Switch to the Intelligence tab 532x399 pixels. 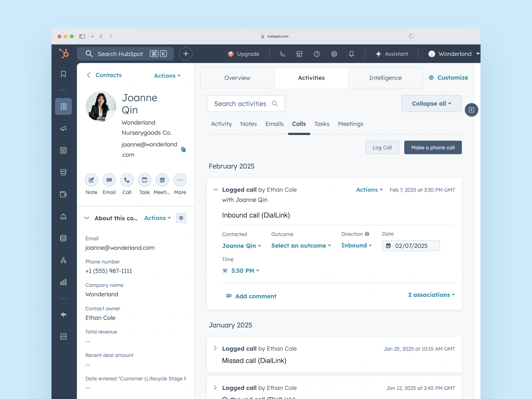[385, 78]
